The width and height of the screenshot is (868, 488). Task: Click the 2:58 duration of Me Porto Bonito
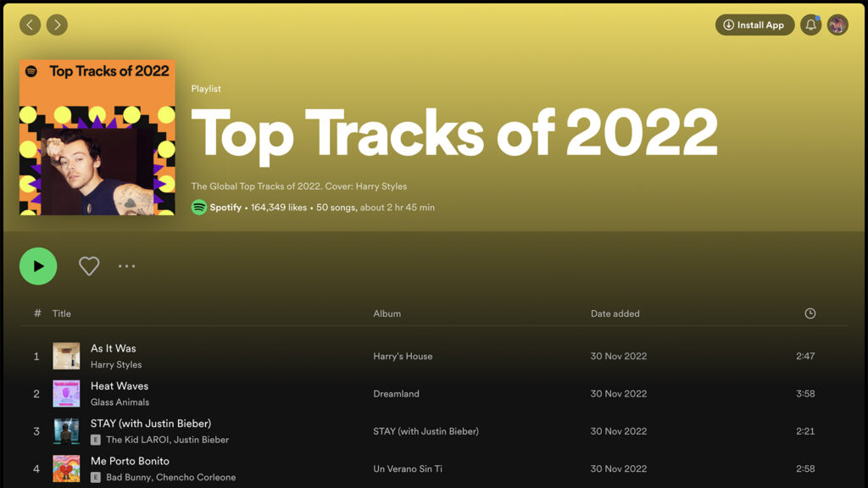point(805,469)
